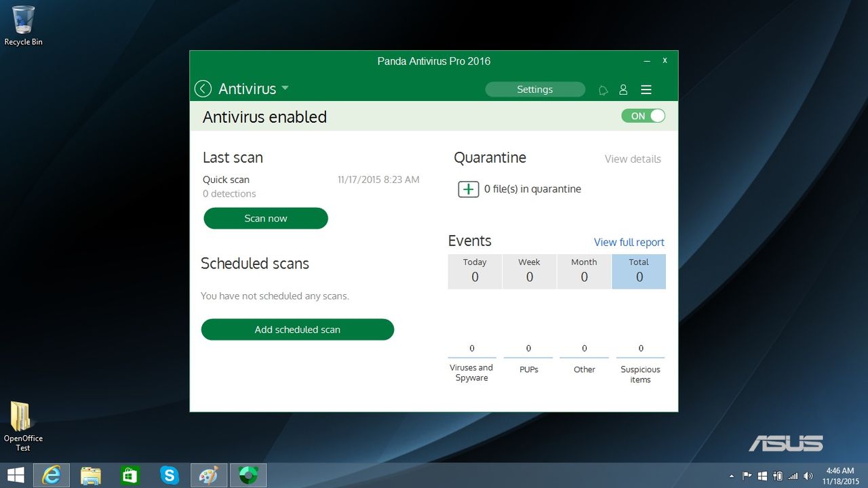The width and height of the screenshot is (868, 488).
Task: Click the Panda Antivirus taskbar icon
Action: point(248,475)
